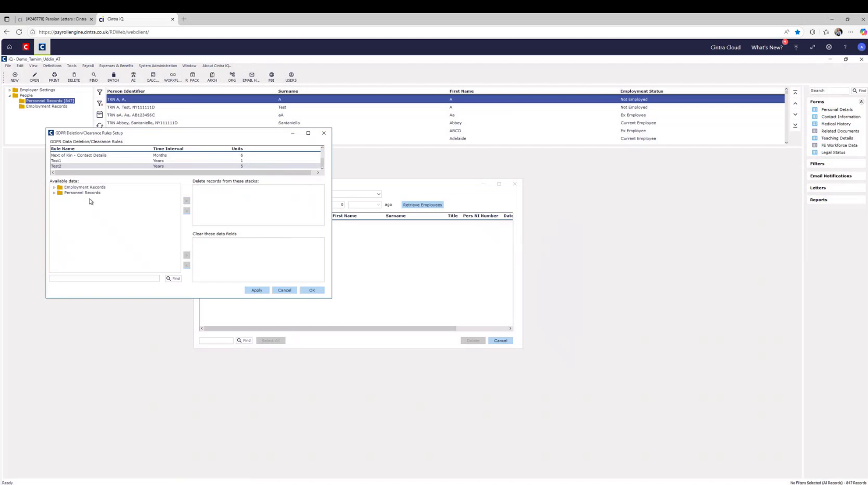868x485 pixels.
Task: Type in the rules search field
Action: coord(104,278)
